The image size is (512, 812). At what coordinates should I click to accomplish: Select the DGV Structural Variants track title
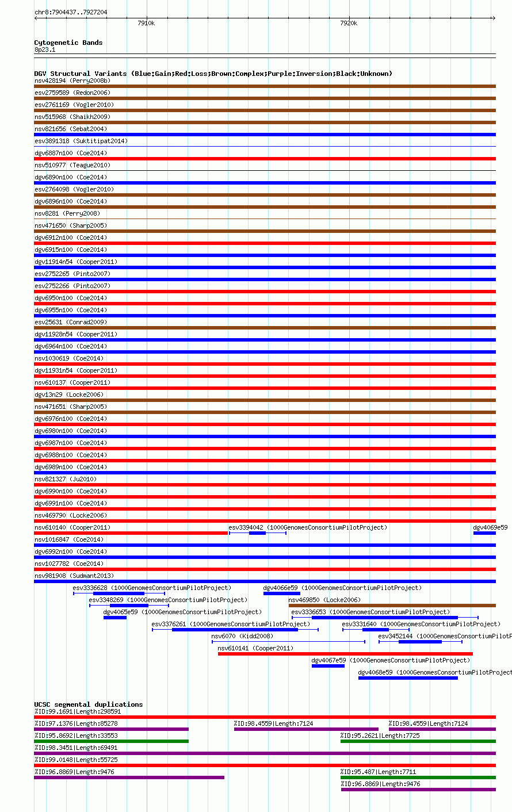(213, 74)
